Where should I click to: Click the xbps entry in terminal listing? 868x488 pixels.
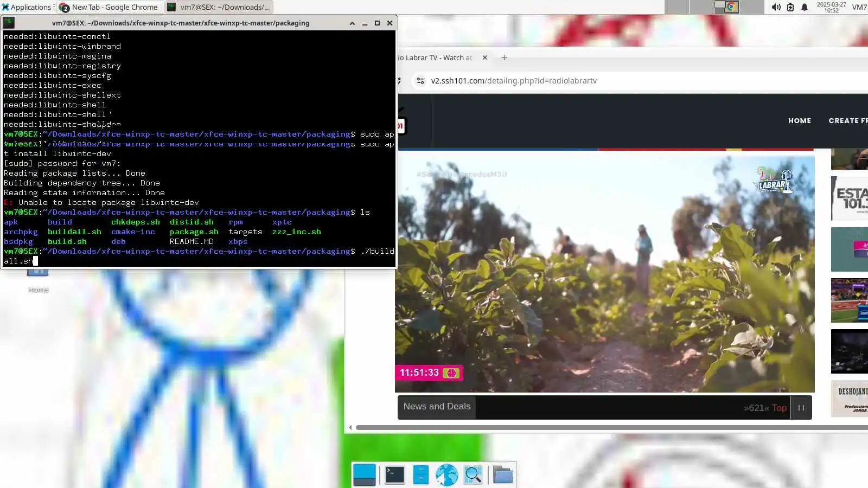[238, 242]
